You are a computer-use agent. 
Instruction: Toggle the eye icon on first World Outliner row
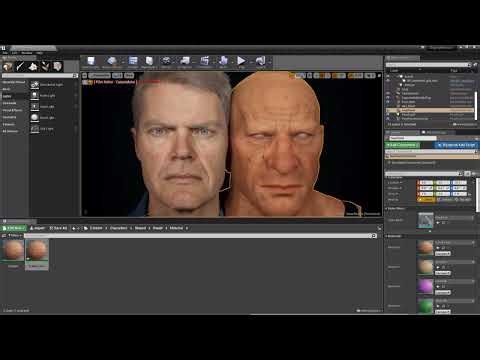pos(388,76)
